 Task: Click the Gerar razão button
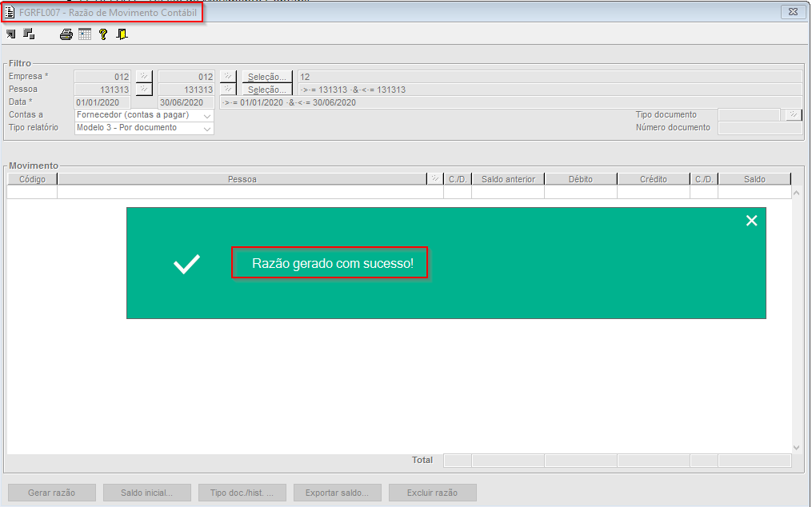point(52,493)
